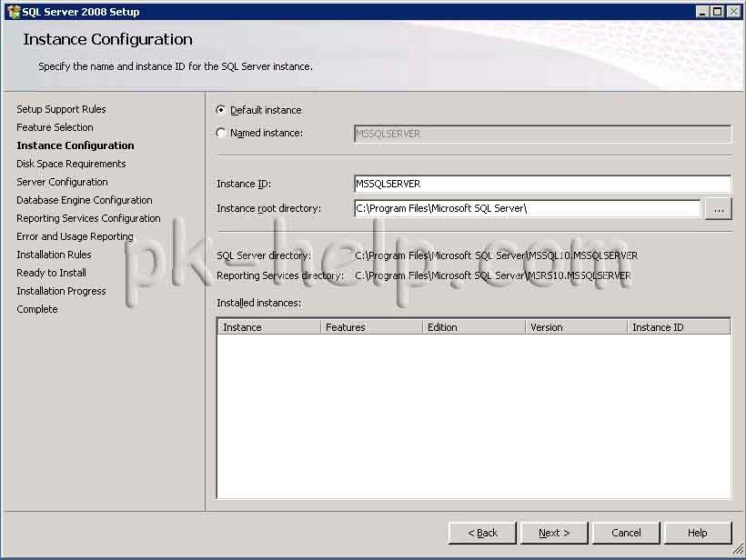Click the Named instance text field

[x=542, y=134]
